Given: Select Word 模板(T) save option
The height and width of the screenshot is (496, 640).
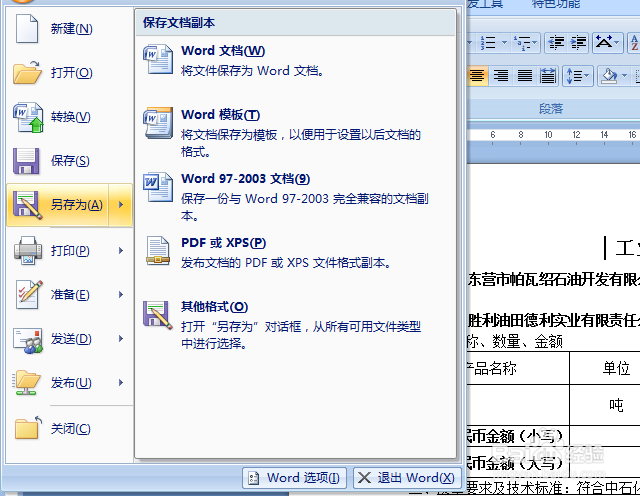Looking at the screenshot, I should [x=296, y=132].
